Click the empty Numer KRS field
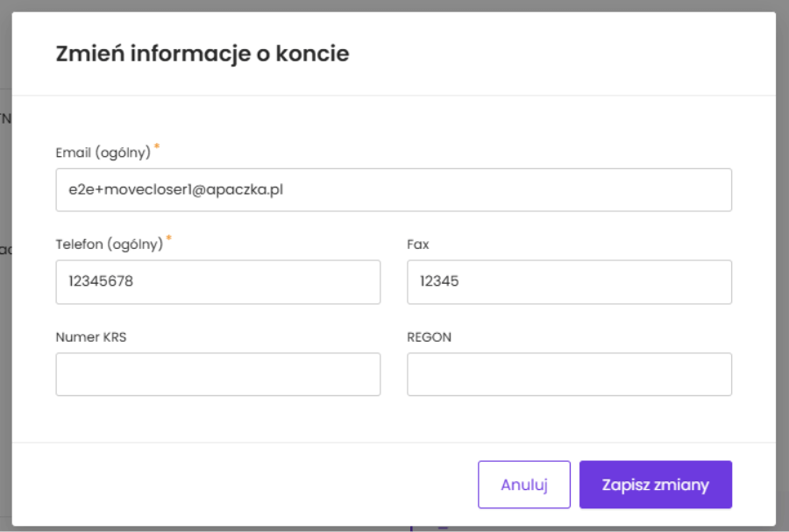Screen dimensions: 789x532 pos(217,375)
